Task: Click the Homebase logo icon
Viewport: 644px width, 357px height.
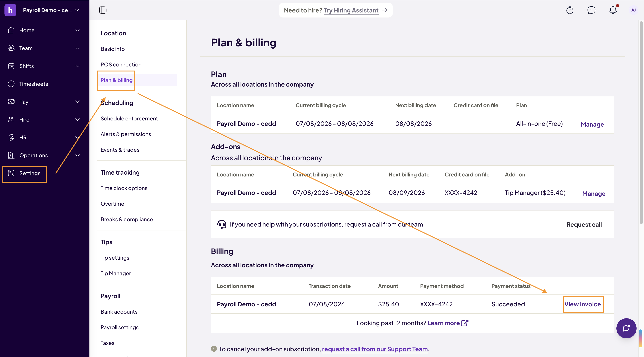Action: coord(10,10)
